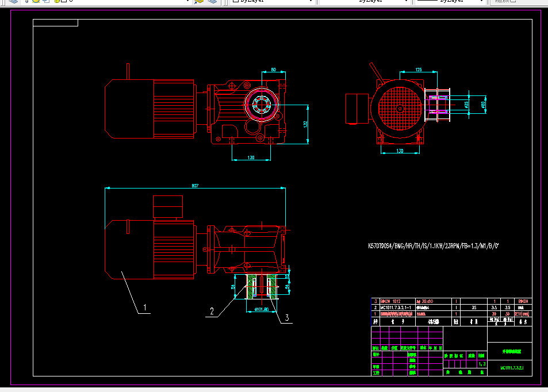Screen dimensions: 548x392
Task: Open the layer list dropdown arrow
Action: [187, 1]
